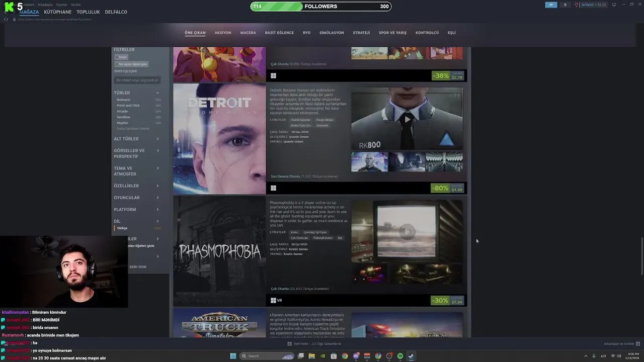Screen dimensions: 644x362
Task: Click Windows platform icon on the Phasmophobia row
Action: [x=273, y=300]
